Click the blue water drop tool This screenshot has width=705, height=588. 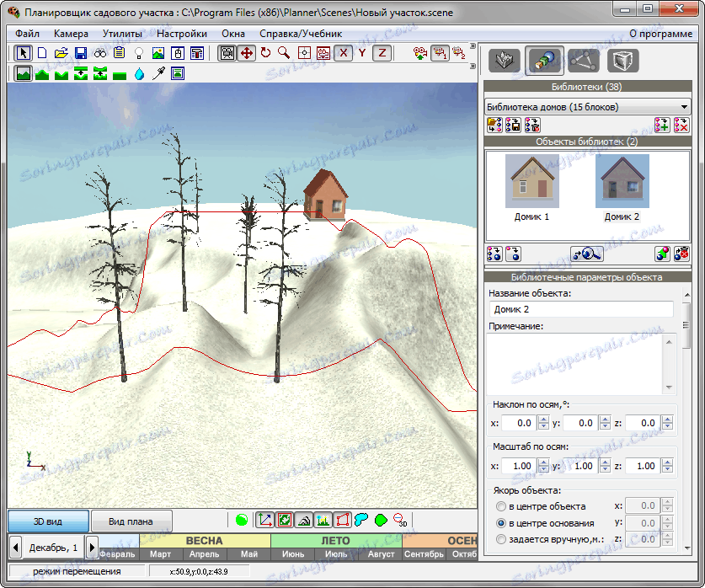tap(139, 74)
